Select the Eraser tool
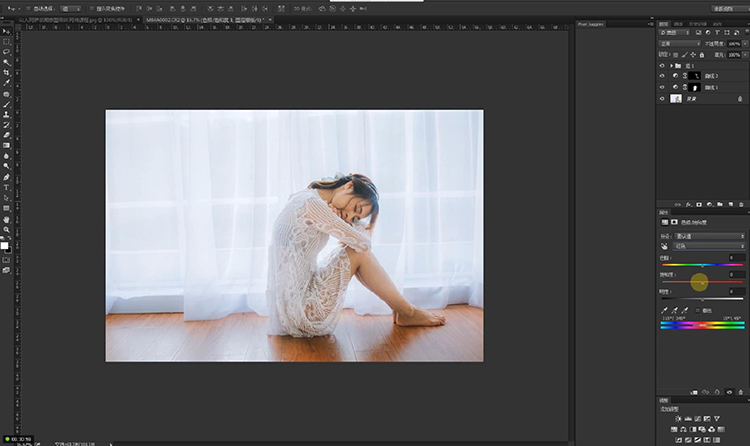 pyautogui.click(x=6, y=135)
